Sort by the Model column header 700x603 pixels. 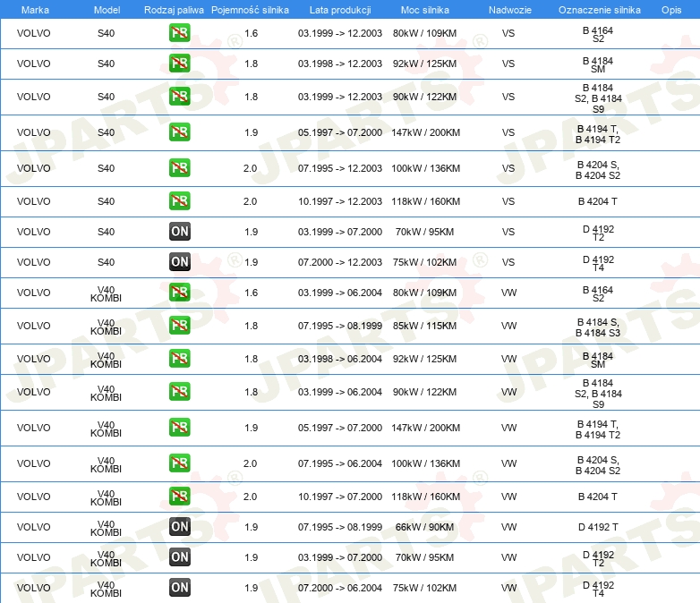pyautogui.click(x=106, y=9)
